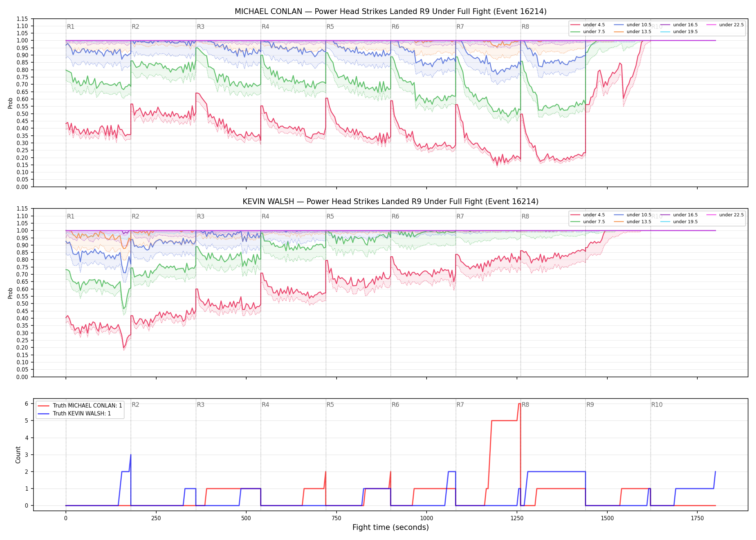
Task: Click the 1.00 tick label on Walsh chart
Action: pyautogui.click(x=22, y=231)
